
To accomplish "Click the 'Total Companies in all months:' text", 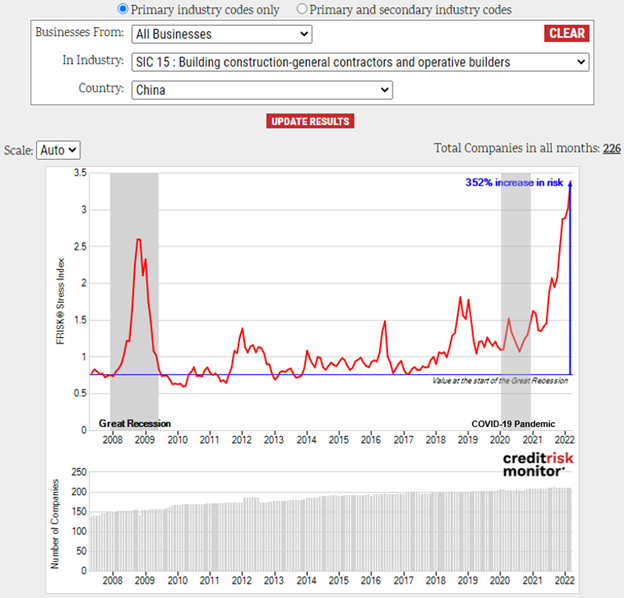I will point(517,148).
